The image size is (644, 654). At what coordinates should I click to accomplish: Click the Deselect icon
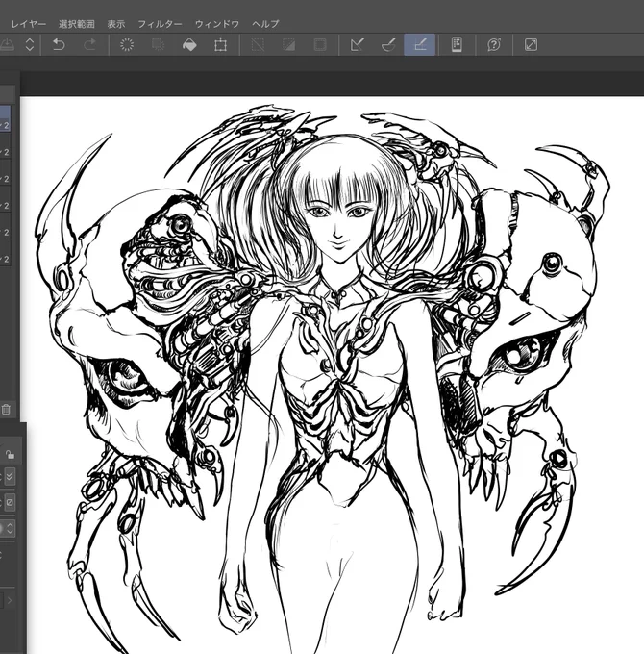[x=258, y=44]
